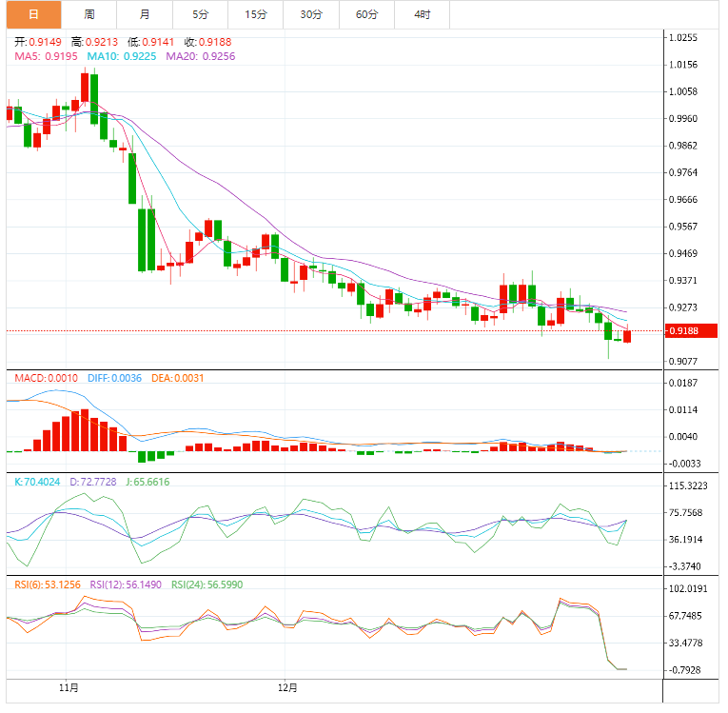Open the 15分 timeframe tab
The image size is (728, 713).
256,14
